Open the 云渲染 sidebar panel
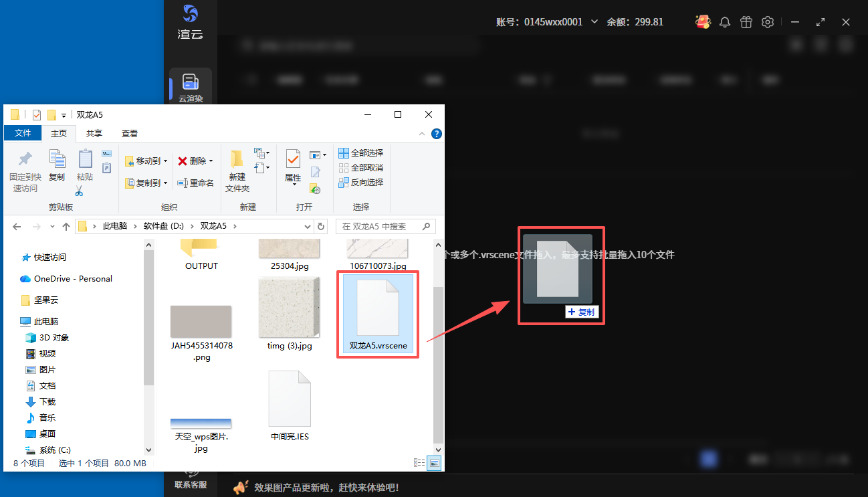This screenshot has height=497, width=868. click(x=190, y=88)
